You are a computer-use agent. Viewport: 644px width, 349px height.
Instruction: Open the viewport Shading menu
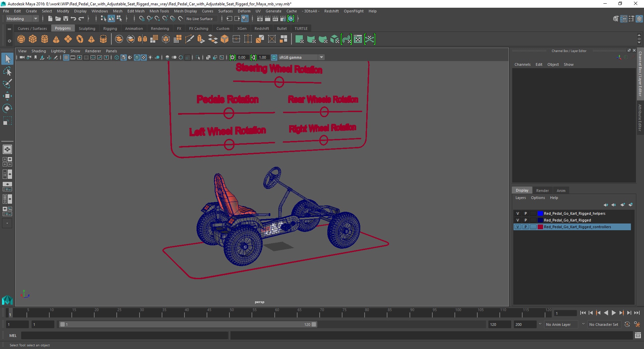click(39, 51)
